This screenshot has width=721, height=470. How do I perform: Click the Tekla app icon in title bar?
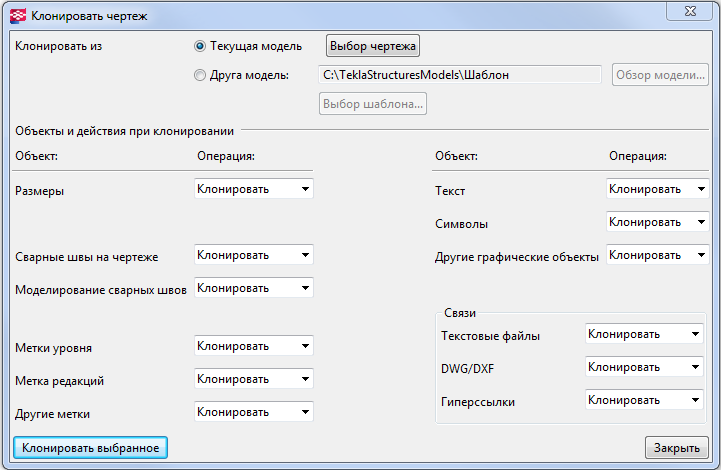17,16
